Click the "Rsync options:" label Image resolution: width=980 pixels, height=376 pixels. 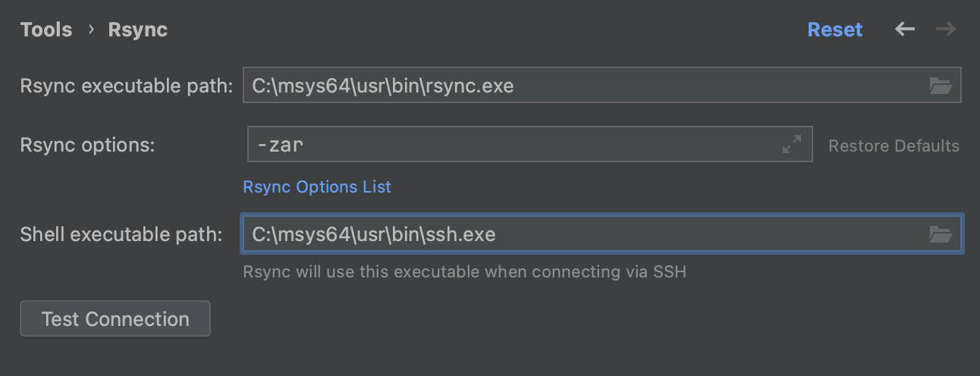(x=87, y=145)
